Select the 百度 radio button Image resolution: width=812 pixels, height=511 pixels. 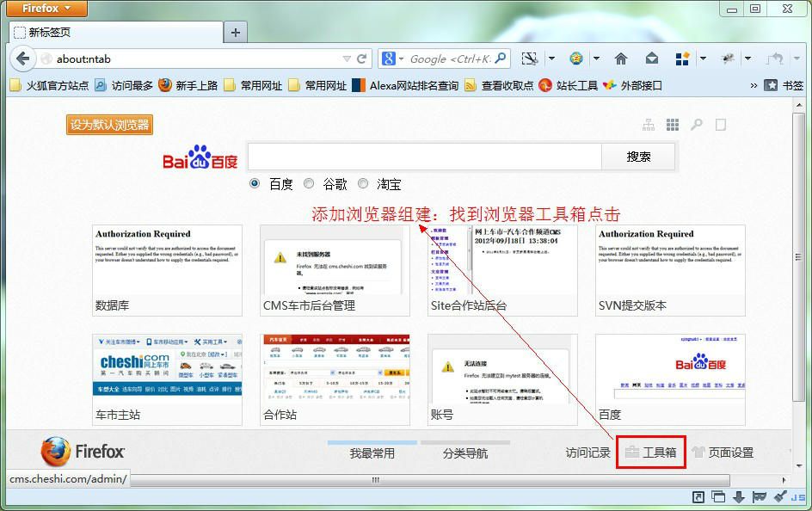pyautogui.click(x=255, y=183)
